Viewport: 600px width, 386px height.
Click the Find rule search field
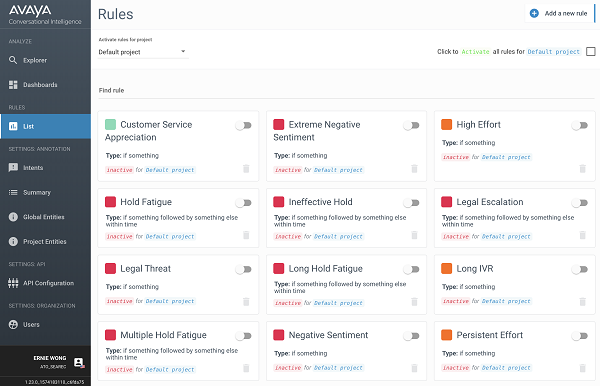tap(346, 91)
